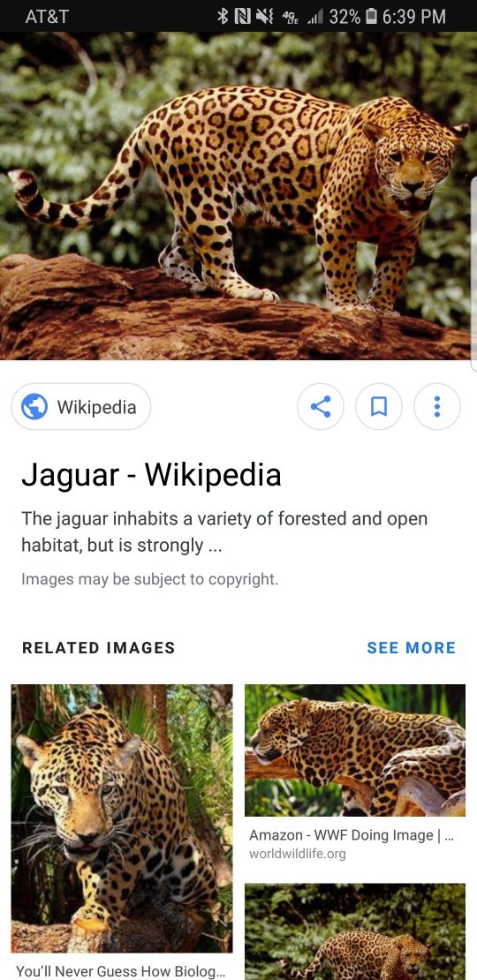The image size is (477, 980).
Task: Tap the Wikipedia globe icon
Action: (x=34, y=407)
